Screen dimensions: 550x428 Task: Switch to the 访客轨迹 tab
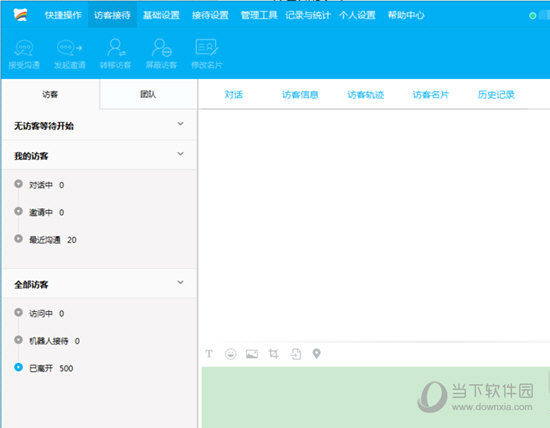(x=365, y=94)
